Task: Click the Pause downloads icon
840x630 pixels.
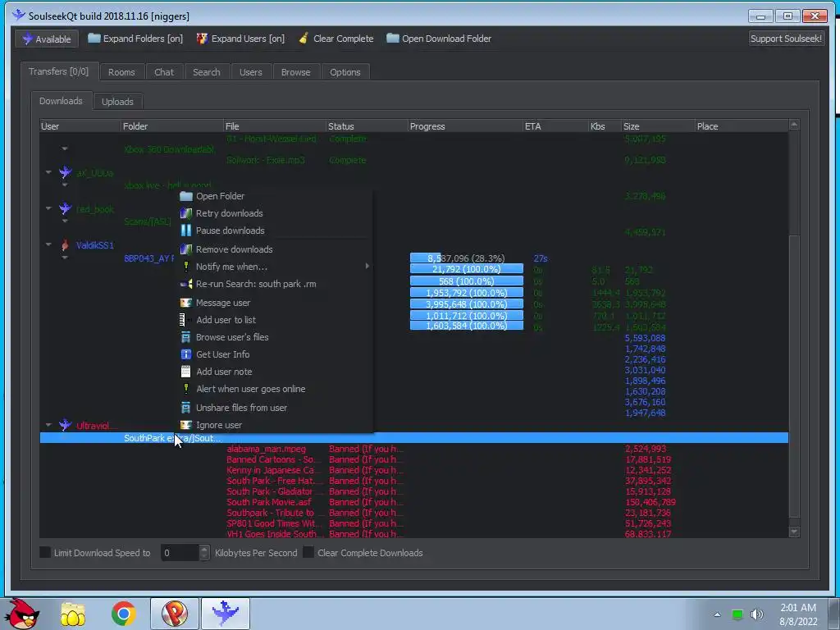Action: tap(186, 231)
